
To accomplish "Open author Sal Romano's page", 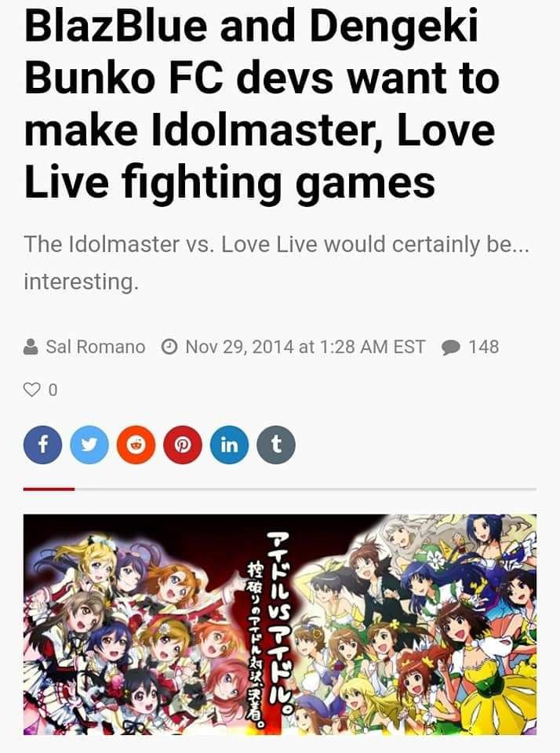I will 95,347.
